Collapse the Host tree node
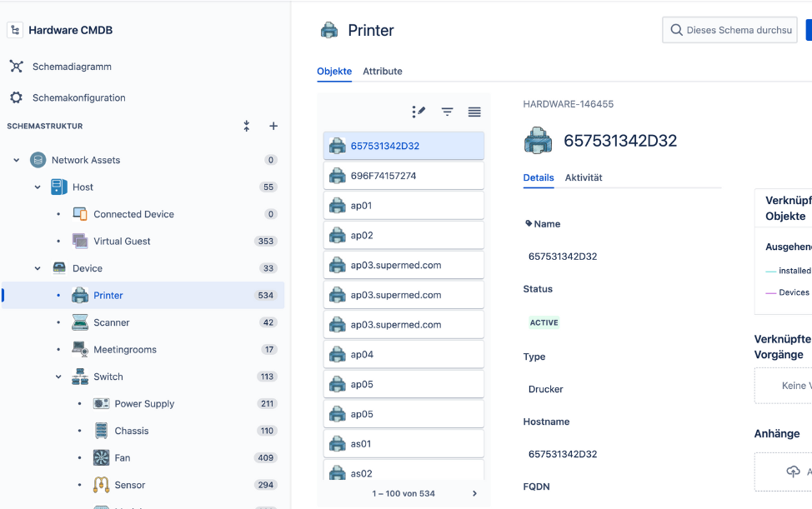The height and width of the screenshot is (509, 812). click(x=38, y=187)
